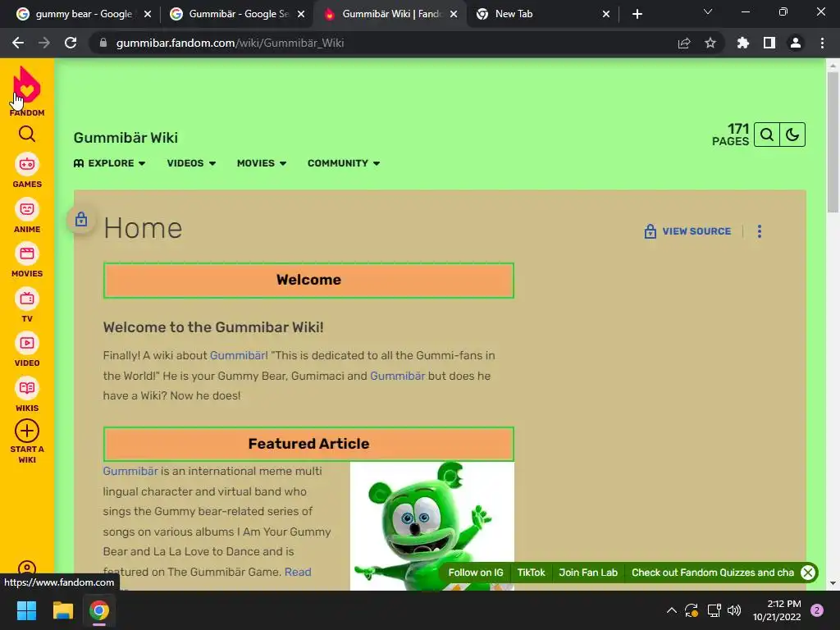Image resolution: width=840 pixels, height=630 pixels.
Task: Toggle the browser side panel
Action: (x=769, y=43)
